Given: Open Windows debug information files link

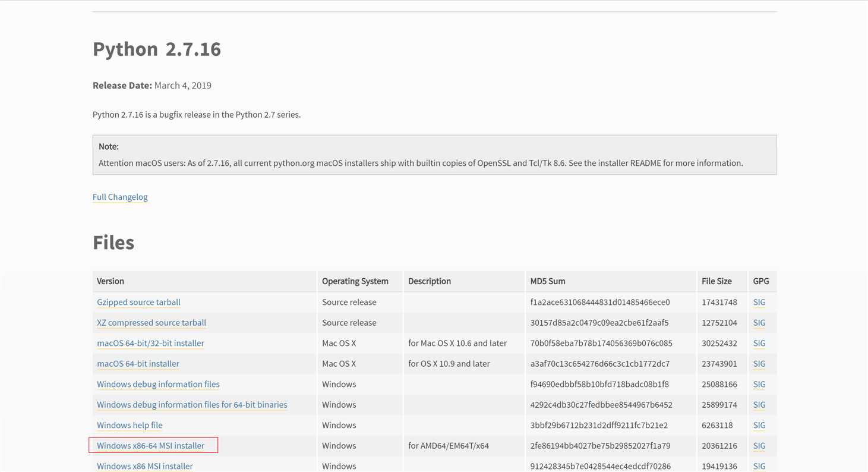Looking at the screenshot, I should (158, 384).
